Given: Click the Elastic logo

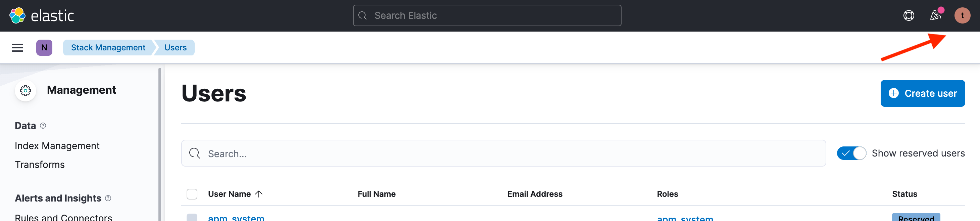Looking at the screenshot, I should coord(42,16).
